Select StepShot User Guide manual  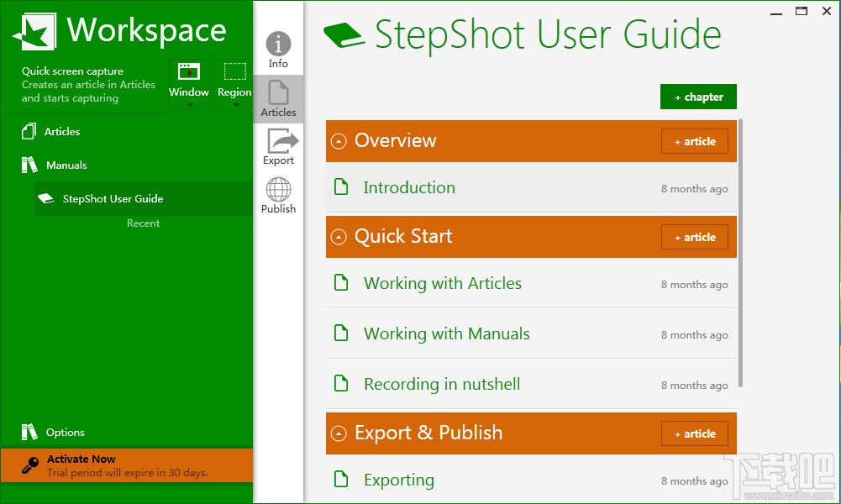tap(113, 199)
